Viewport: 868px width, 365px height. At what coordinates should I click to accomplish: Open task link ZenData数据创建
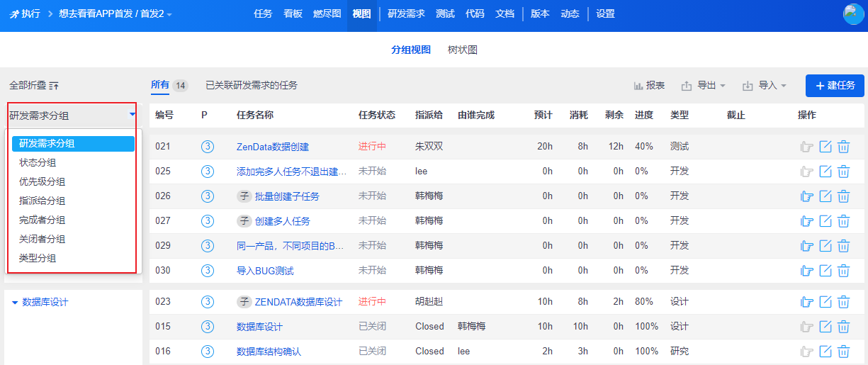click(273, 147)
